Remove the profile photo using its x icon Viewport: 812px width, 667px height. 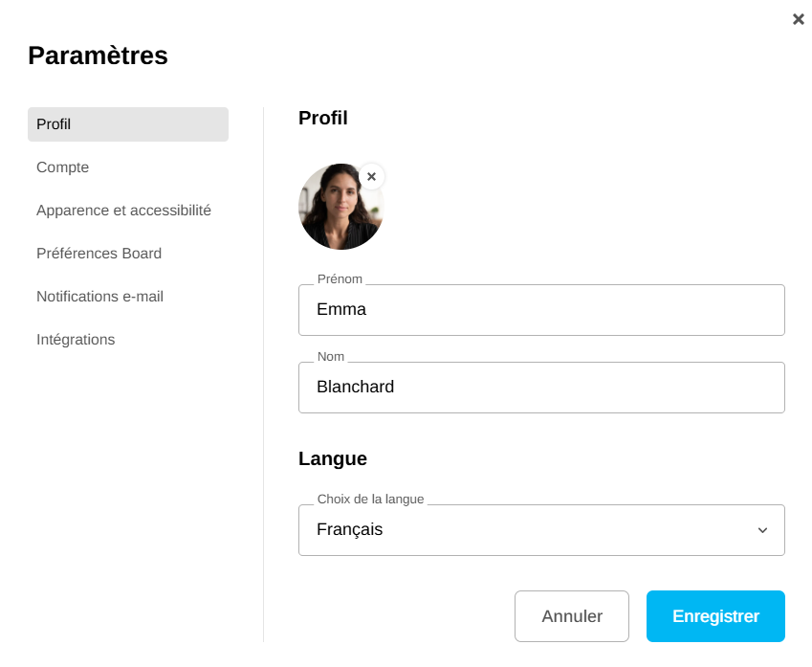371,177
